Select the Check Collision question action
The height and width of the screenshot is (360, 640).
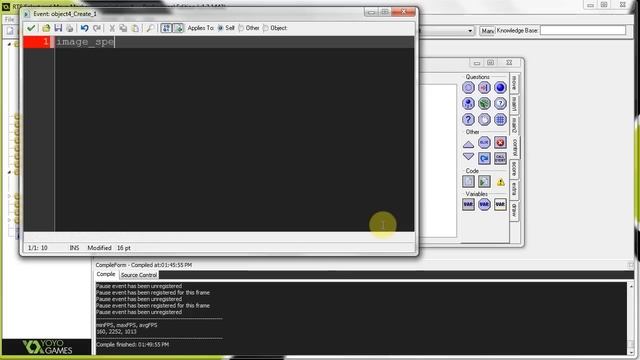(x=484, y=87)
